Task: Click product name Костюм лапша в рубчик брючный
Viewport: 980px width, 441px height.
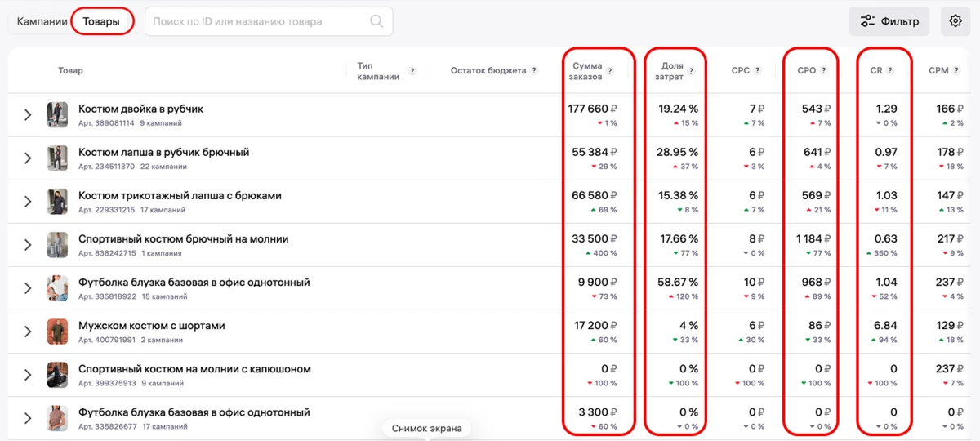Action: point(163,152)
